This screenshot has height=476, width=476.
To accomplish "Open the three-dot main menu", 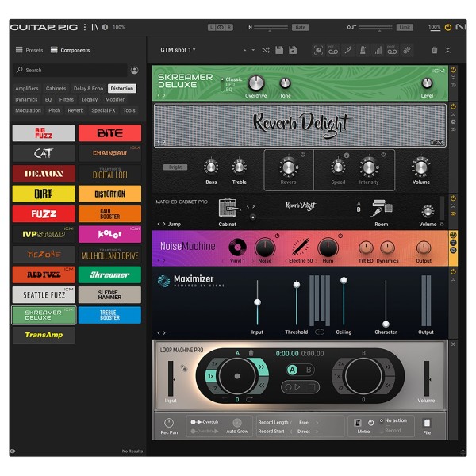I will 85,27.
